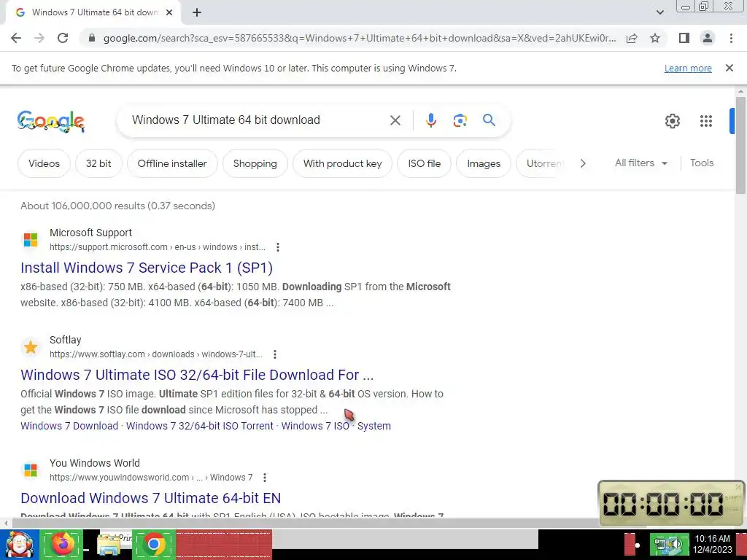Filter results by Videos
The image size is (747, 560).
point(44,163)
